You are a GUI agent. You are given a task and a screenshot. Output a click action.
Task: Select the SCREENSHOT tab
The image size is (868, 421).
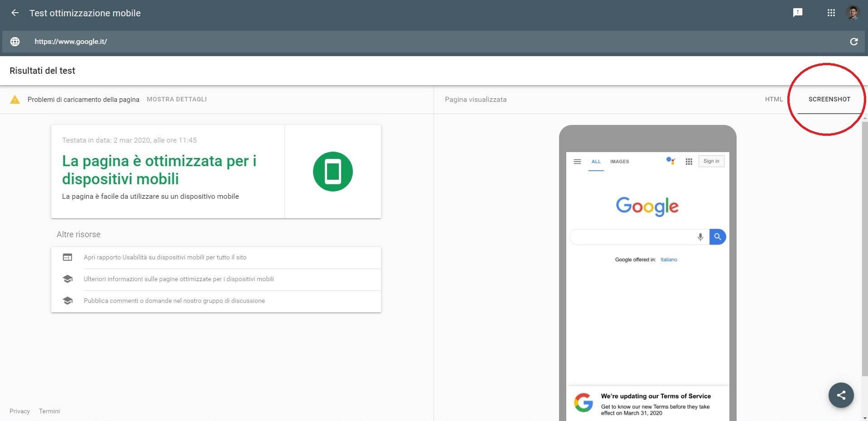[x=829, y=99]
